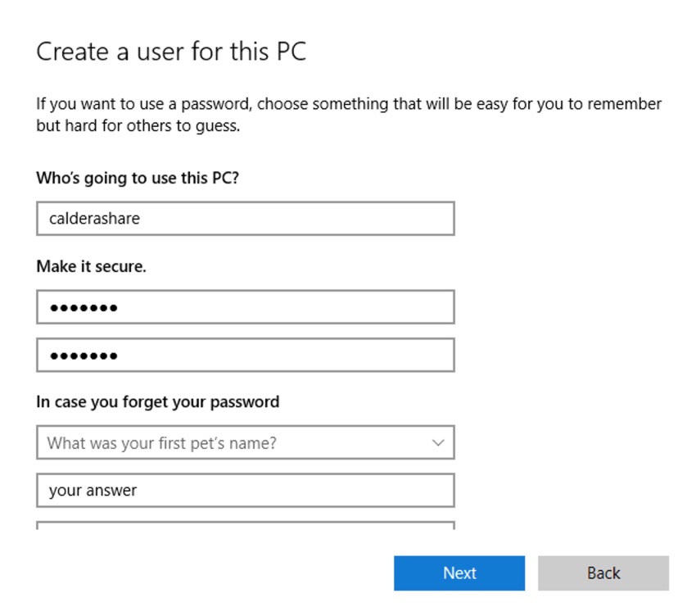Viewport: 696px width, 616px height.
Task: Click the "but hard for others to guess." line
Action: (x=138, y=127)
